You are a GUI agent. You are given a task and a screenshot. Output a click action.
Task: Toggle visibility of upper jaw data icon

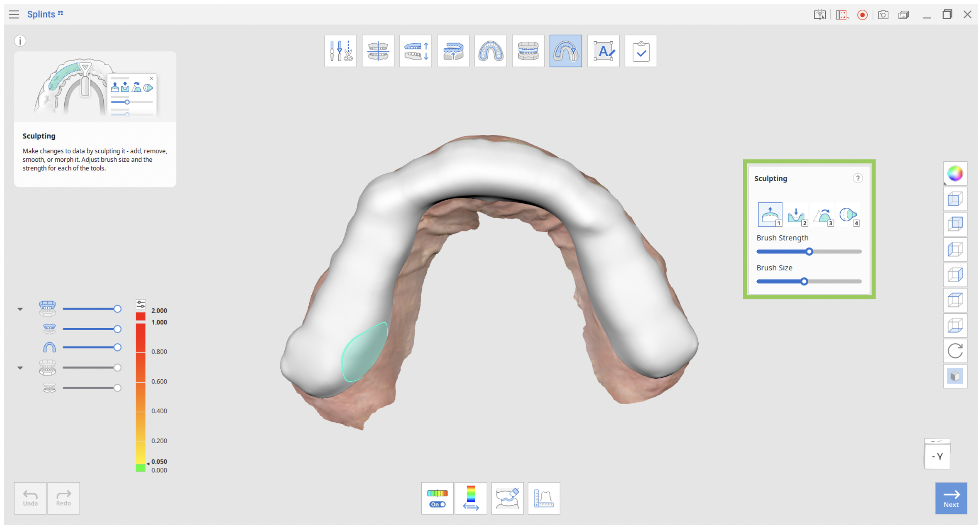[49, 329]
